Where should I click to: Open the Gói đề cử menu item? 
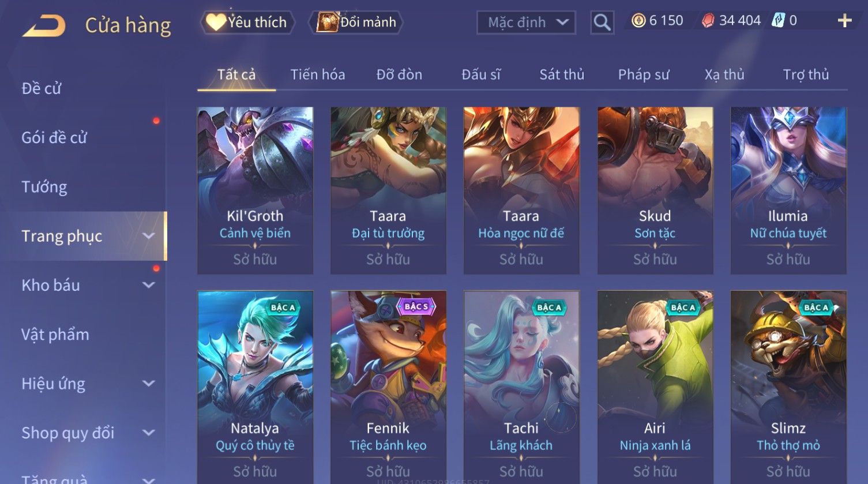pos(54,138)
